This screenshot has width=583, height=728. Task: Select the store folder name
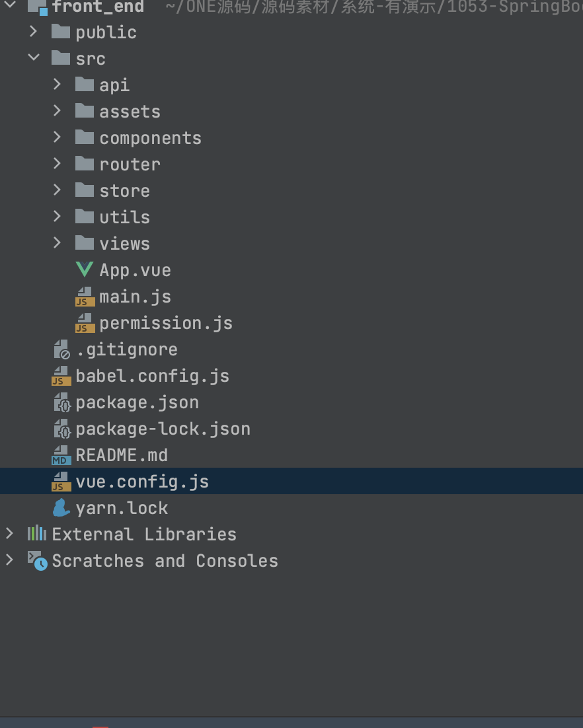point(124,191)
